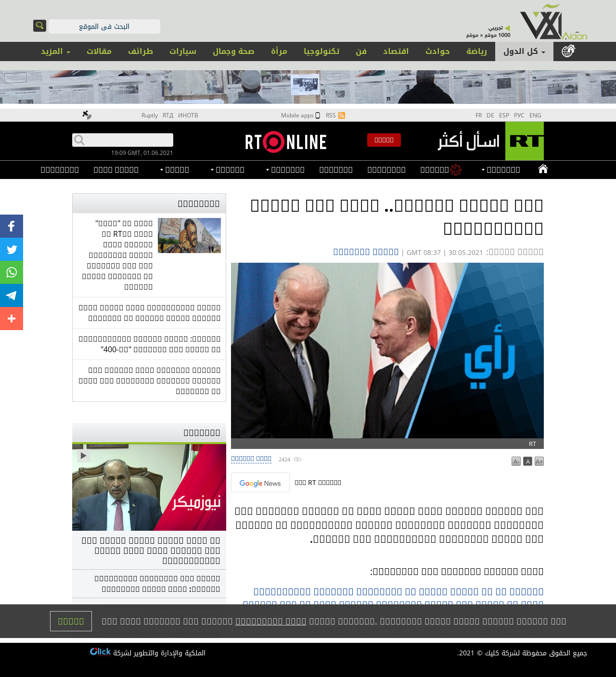
Task: Open the underlined link in cookie notice
Action: point(271,621)
